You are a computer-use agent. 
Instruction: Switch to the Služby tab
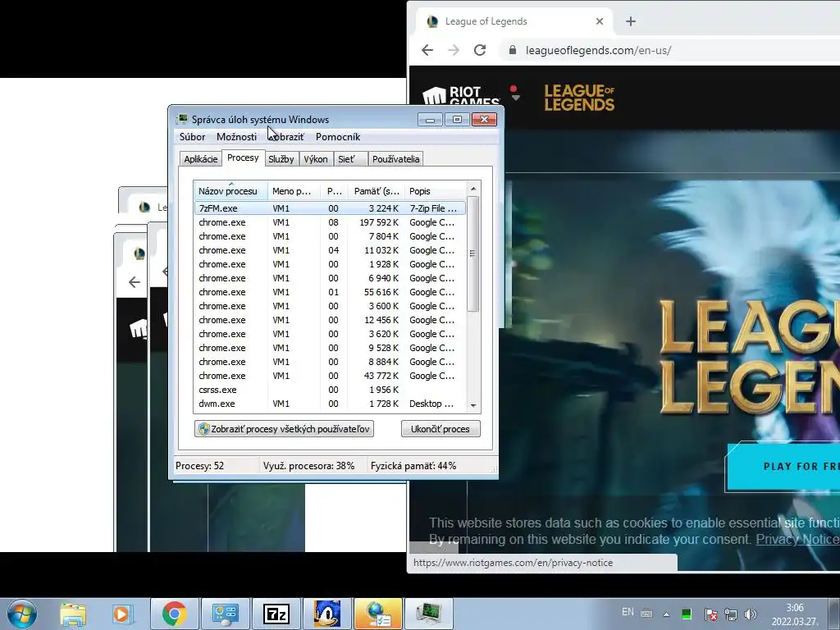281,159
